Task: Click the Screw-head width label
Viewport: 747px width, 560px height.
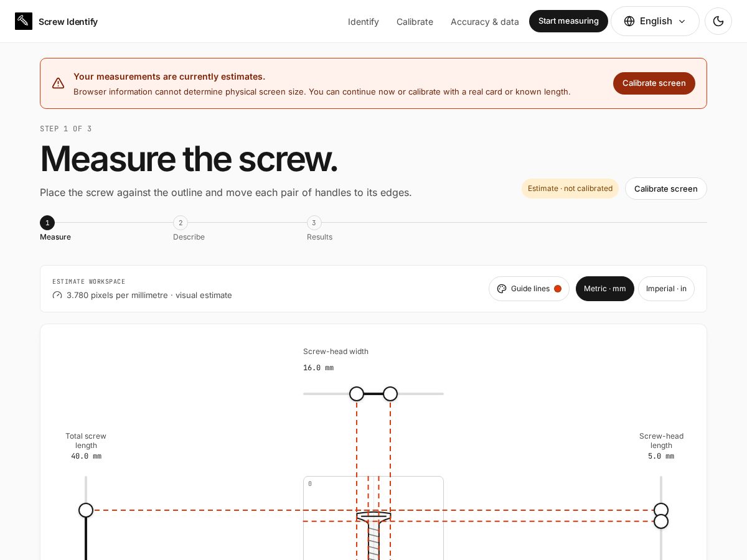Action: point(336,352)
